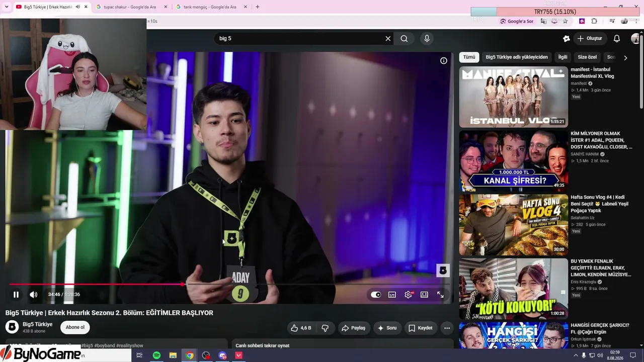
Task: Click the Paylaş share button
Action: pyautogui.click(x=353, y=328)
